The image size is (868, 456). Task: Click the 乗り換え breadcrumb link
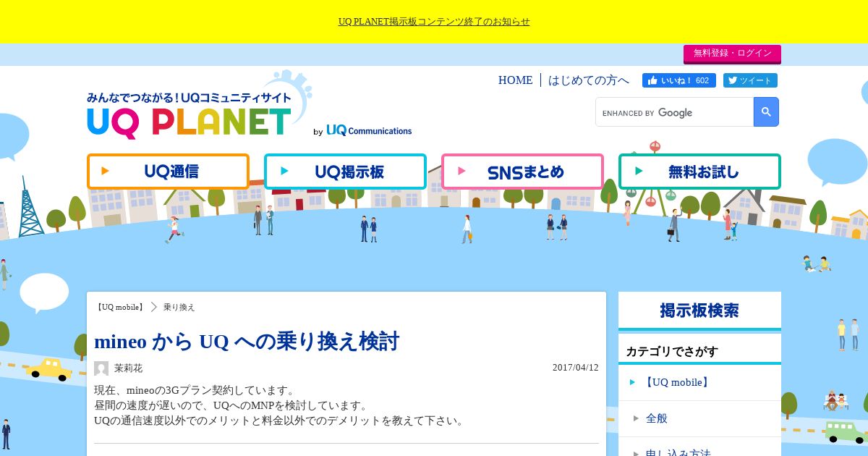[x=179, y=307]
